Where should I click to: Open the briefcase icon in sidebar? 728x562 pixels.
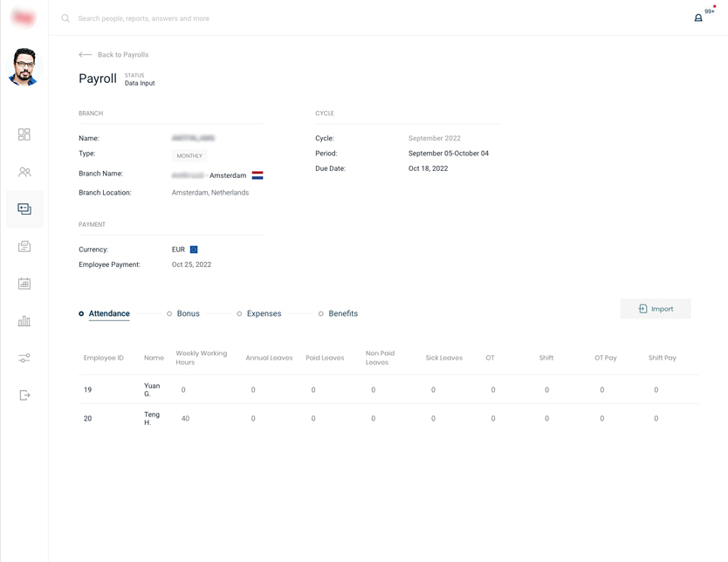[24, 247]
